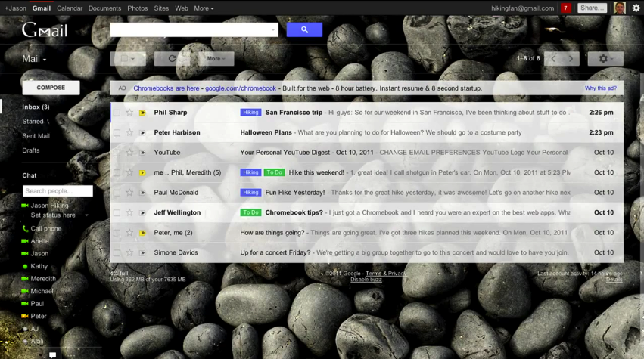Screen dimensions: 644x359
Task: Click the Disable buzz link
Action: coord(366,280)
